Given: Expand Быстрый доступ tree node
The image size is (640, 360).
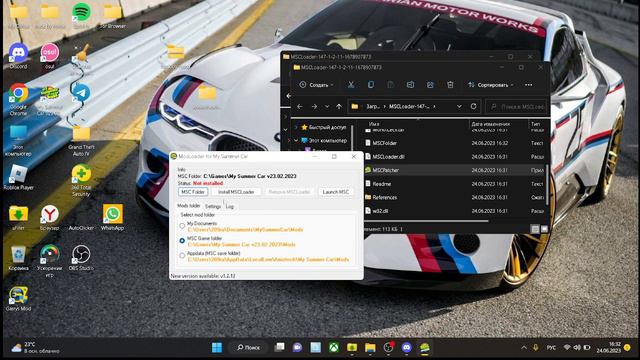Looking at the screenshot, I should tap(296, 127).
